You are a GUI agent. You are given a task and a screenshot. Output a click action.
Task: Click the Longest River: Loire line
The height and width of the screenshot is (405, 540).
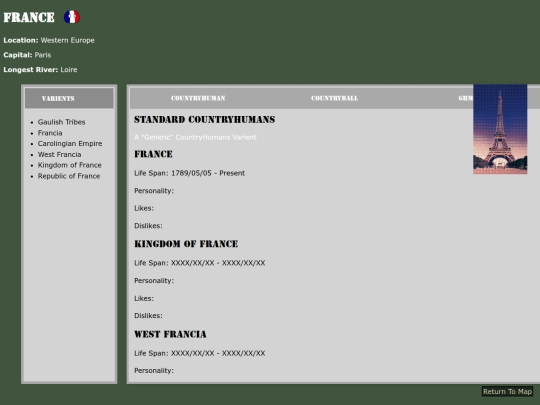[40, 70]
